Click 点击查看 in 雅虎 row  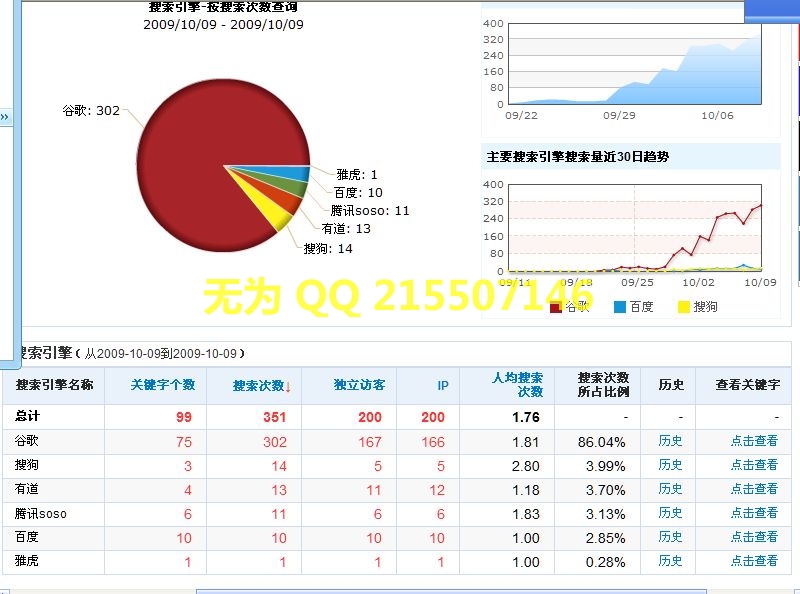point(754,561)
